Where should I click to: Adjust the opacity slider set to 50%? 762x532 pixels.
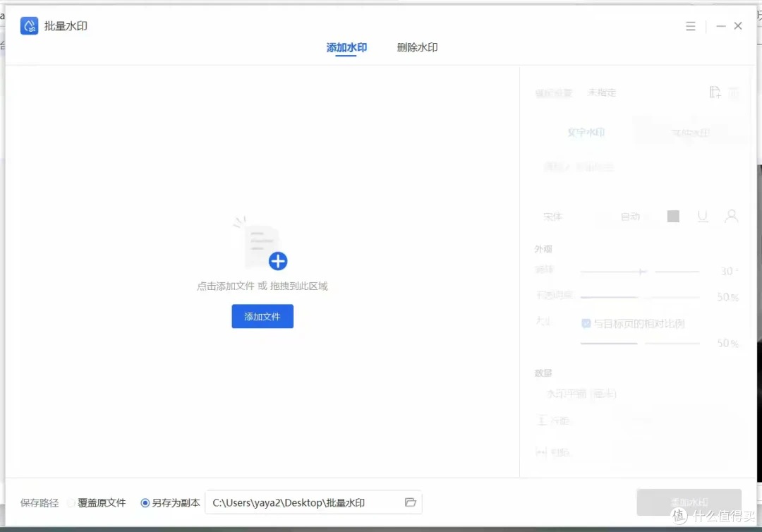[x=640, y=297]
